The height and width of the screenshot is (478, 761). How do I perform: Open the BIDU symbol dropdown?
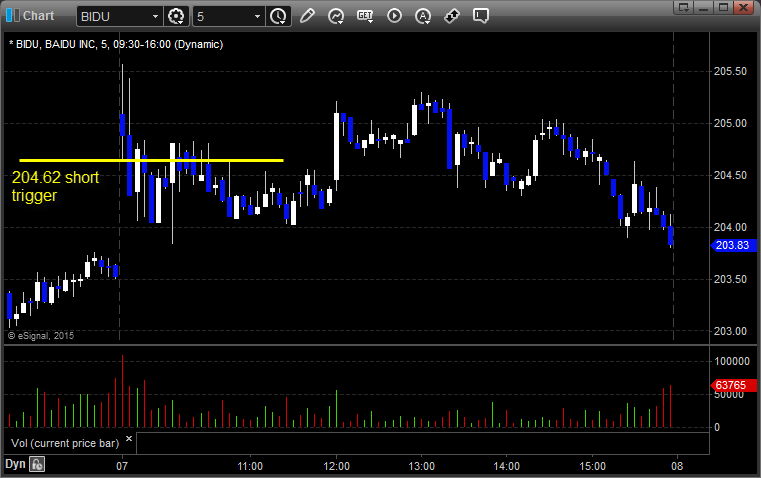(155, 16)
